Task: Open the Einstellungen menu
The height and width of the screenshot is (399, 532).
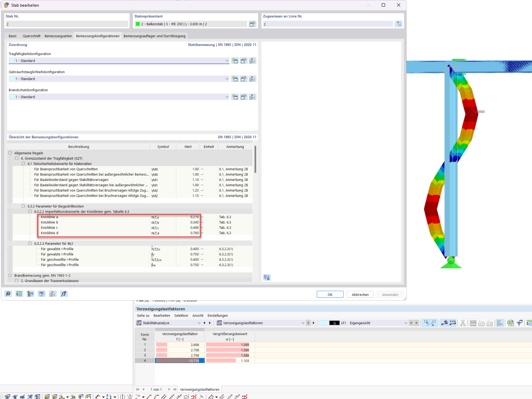Action: pyautogui.click(x=218, y=316)
